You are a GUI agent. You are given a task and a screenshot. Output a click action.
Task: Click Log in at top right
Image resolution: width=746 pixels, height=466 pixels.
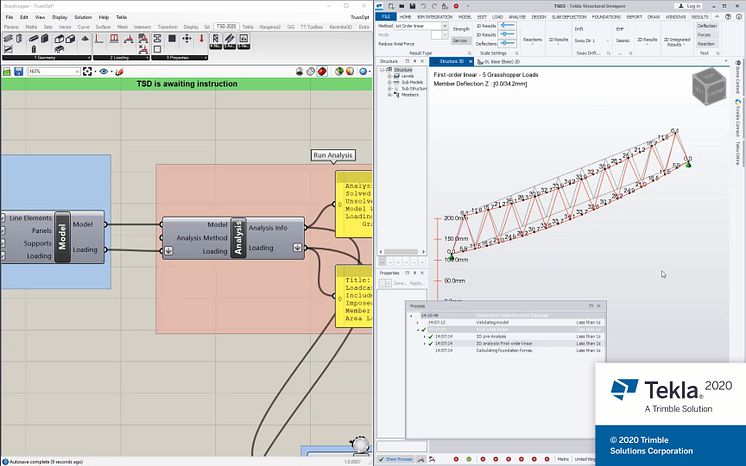pos(692,6)
